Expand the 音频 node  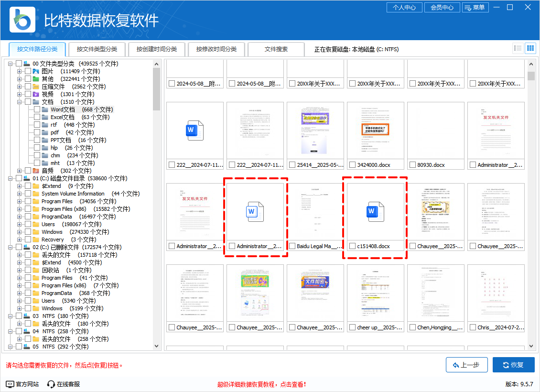point(19,171)
